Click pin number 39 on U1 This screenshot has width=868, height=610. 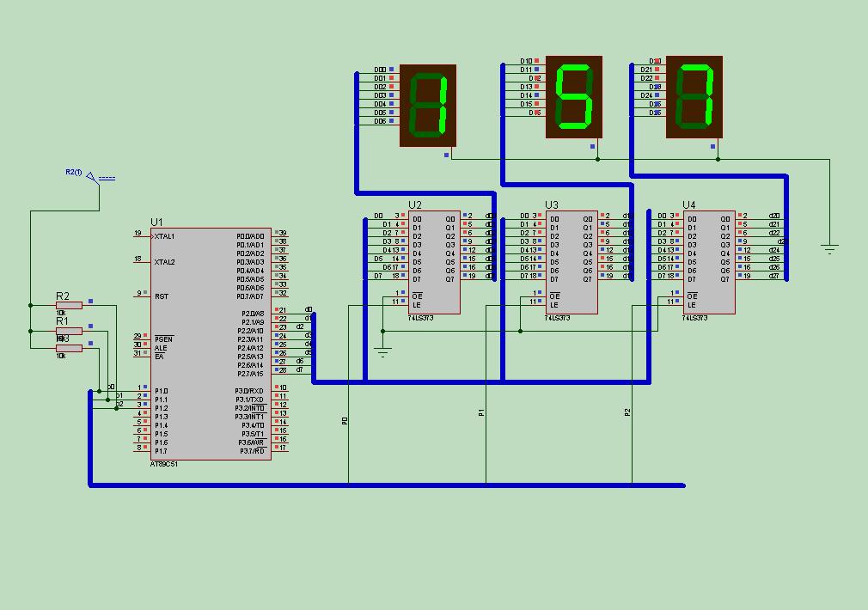[283, 233]
